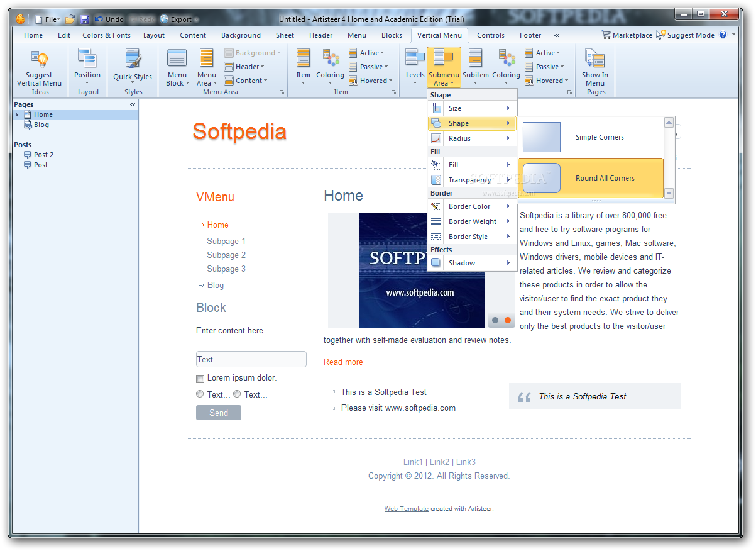This screenshot has width=756, height=551.
Task: Click the Simple Corners shape thumbnail
Action: pyautogui.click(x=542, y=137)
